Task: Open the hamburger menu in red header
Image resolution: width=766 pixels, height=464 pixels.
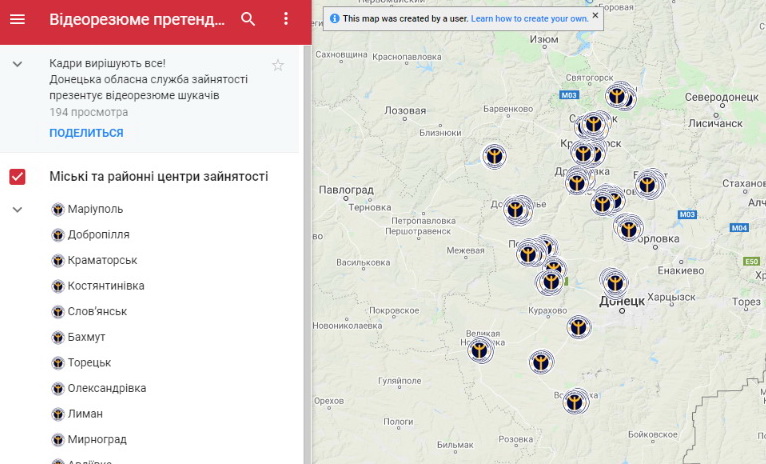Action: coord(17,19)
